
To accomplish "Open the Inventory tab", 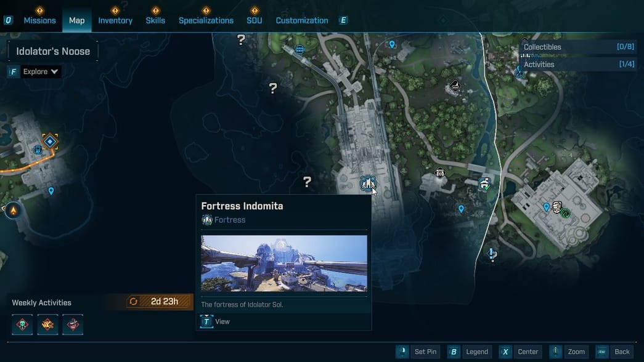I will 115,20.
